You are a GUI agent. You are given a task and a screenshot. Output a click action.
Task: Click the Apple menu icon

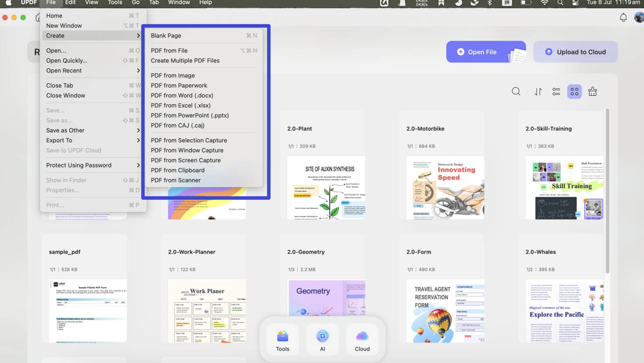point(8,3)
